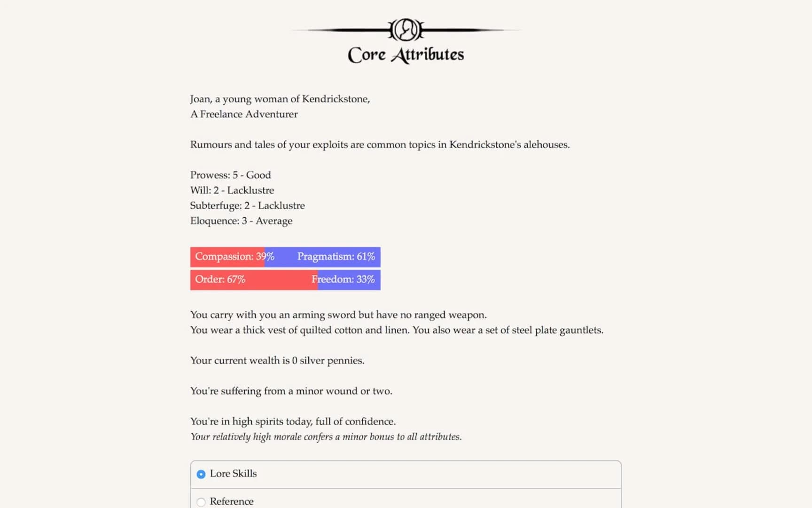Click the character name line starting with Joan
Screen dimensions: 812x508
(280, 99)
